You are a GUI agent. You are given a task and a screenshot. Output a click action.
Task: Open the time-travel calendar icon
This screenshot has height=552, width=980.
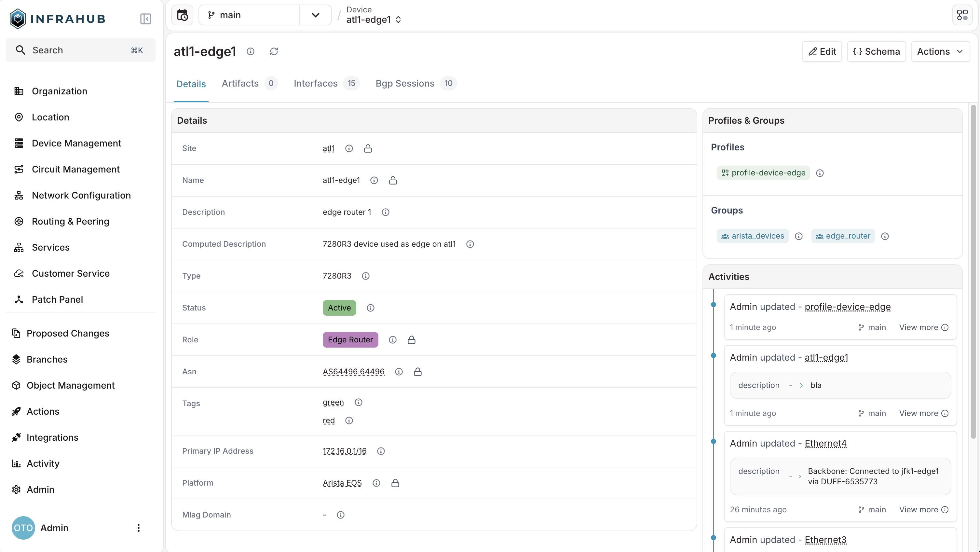point(182,15)
